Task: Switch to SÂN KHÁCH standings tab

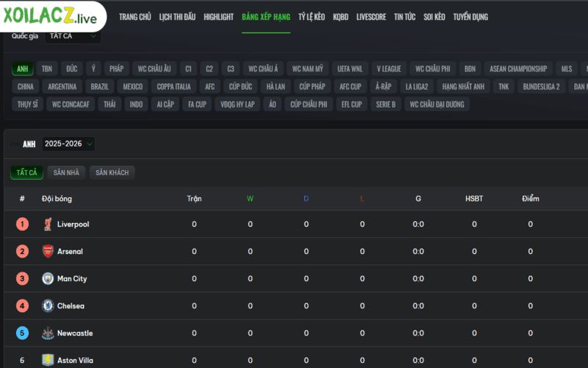Action: (112, 173)
